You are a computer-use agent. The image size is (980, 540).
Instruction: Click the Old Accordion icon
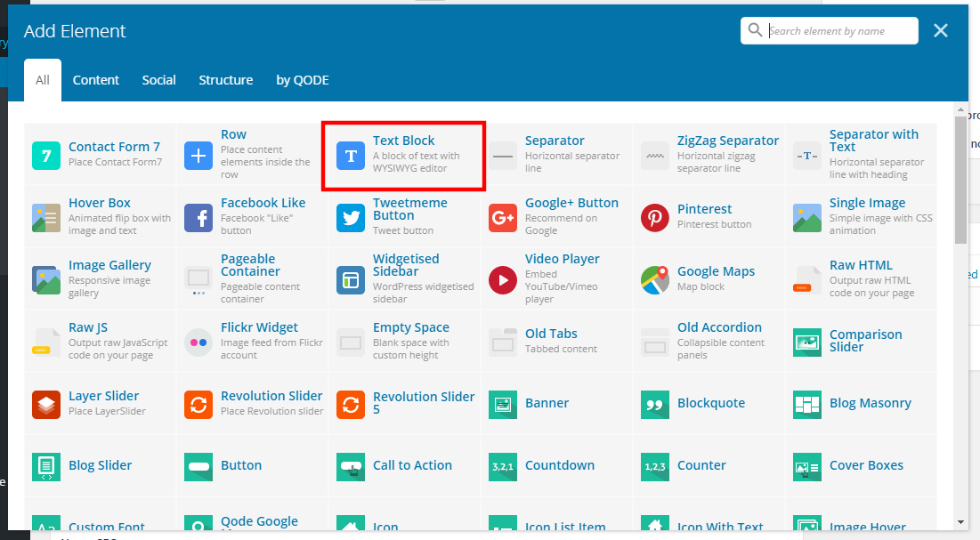(655, 342)
